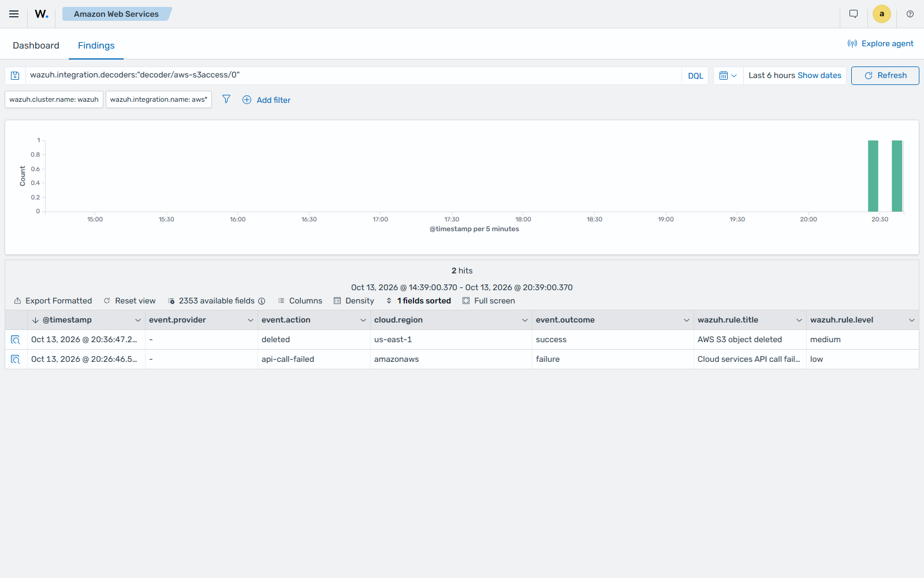The width and height of the screenshot is (924, 578).
Task: Inspect document for 20:26:46 row
Action: [16, 360]
